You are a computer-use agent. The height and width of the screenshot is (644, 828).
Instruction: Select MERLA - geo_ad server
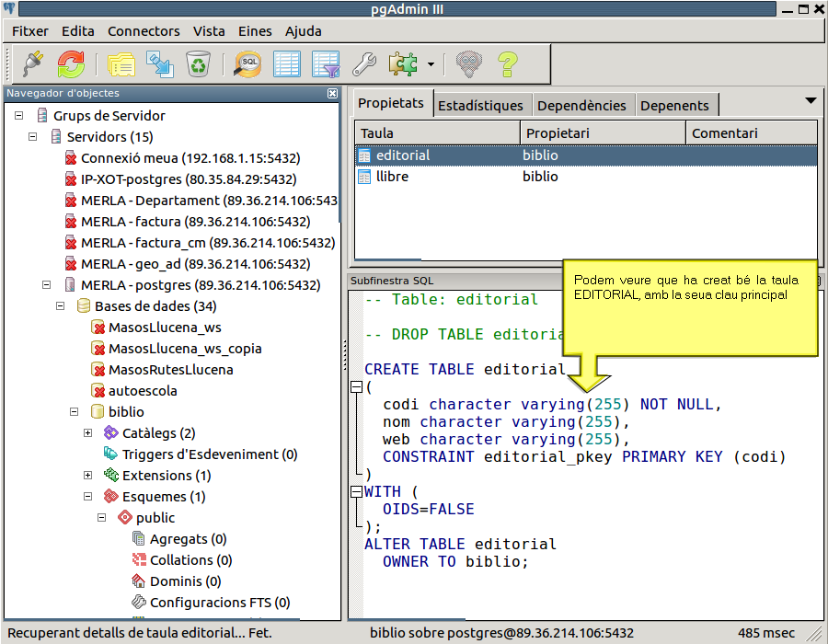[195, 263]
